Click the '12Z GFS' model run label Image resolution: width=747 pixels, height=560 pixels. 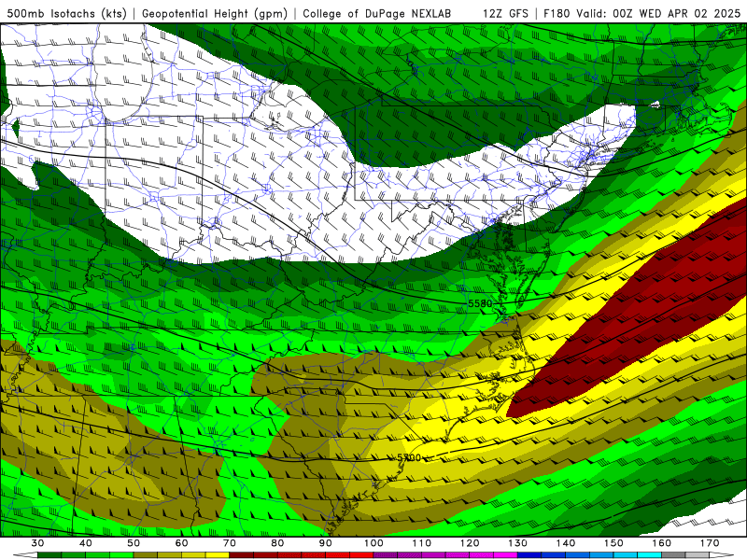click(x=505, y=13)
